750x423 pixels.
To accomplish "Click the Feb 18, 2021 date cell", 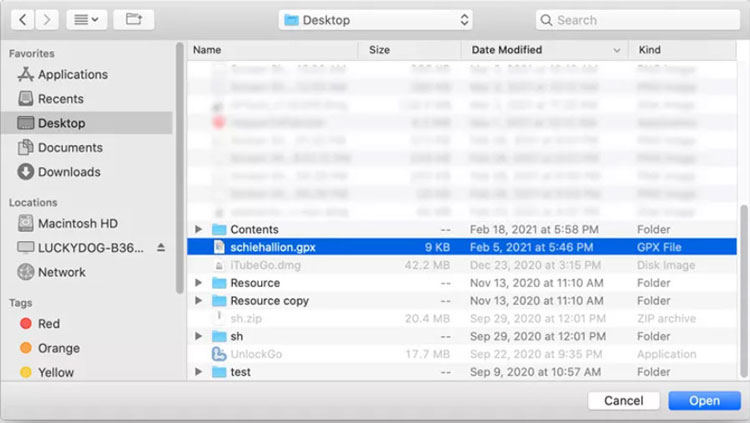I will [534, 230].
